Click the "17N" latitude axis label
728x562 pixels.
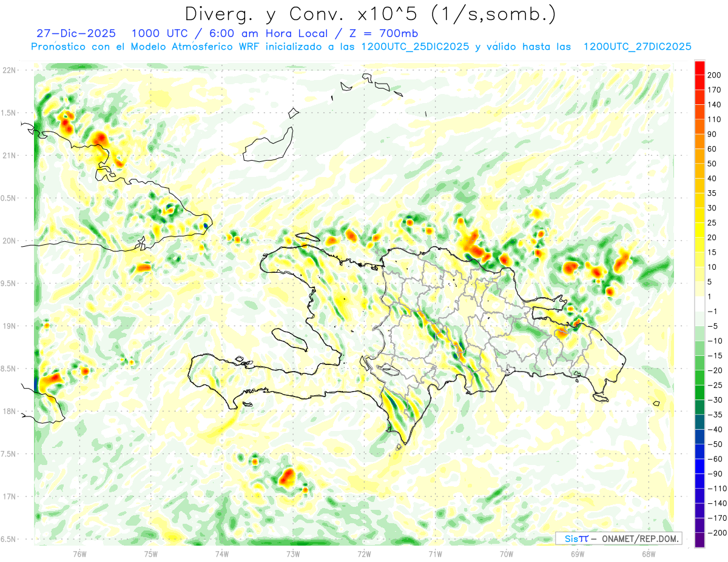click(9, 497)
